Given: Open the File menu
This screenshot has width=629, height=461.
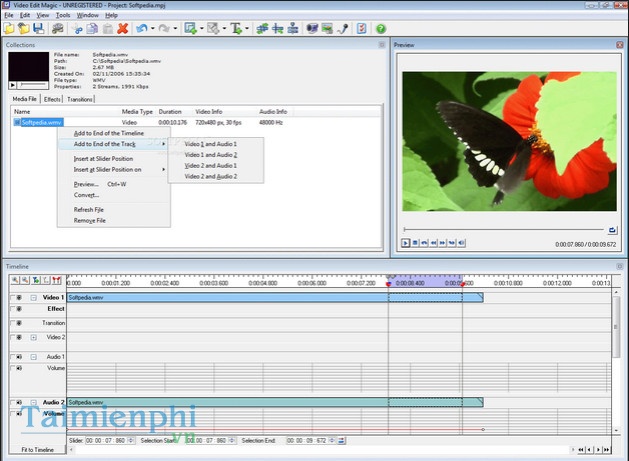Looking at the screenshot, I should [9, 15].
